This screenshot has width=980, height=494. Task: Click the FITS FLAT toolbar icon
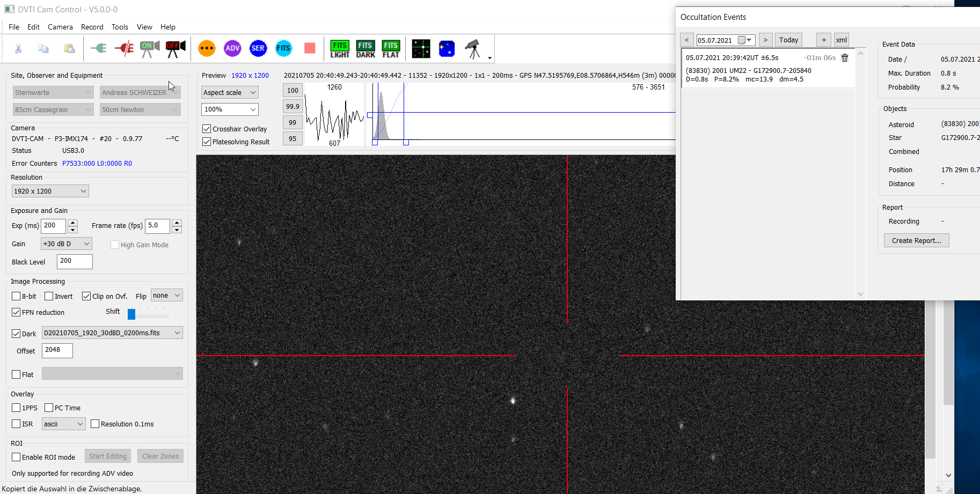coord(391,49)
